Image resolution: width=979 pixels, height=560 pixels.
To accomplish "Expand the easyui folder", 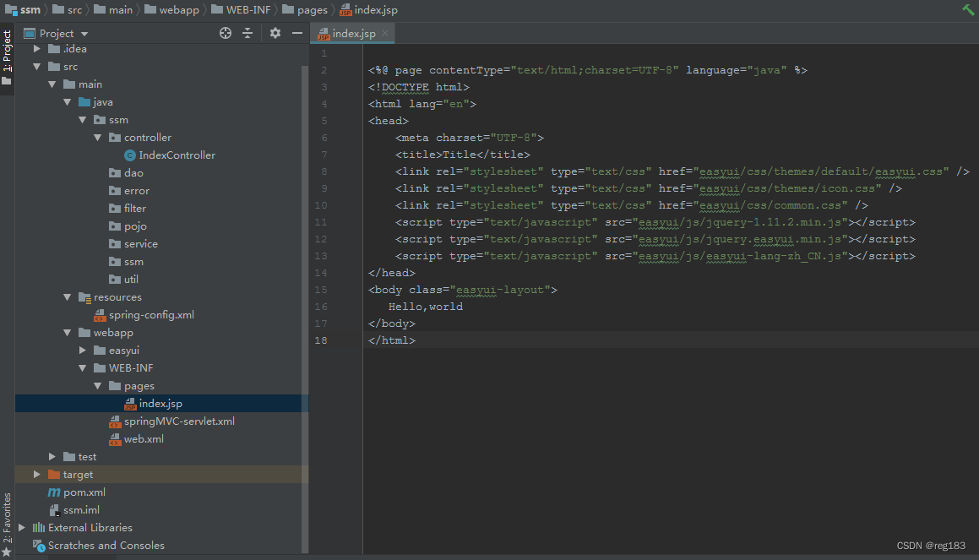I will [x=83, y=351].
